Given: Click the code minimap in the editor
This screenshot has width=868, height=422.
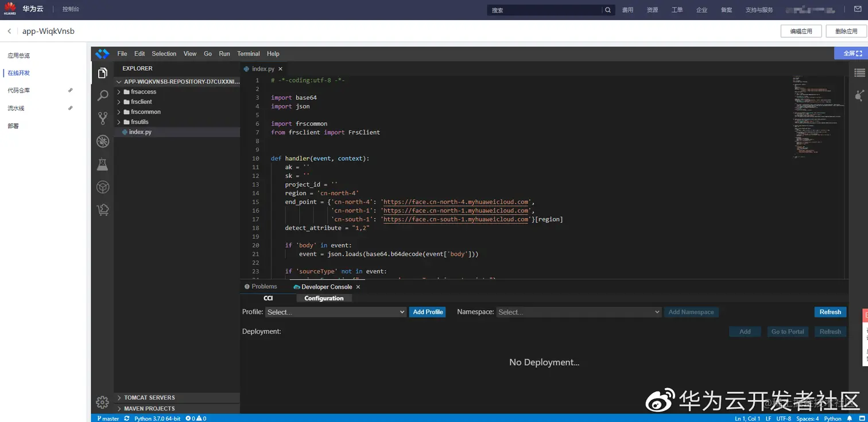Looking at the screenshot, I should pos(817,118).
